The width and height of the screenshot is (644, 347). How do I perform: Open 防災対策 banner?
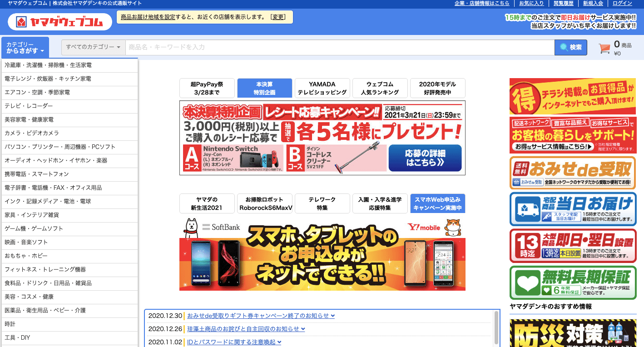573,333
